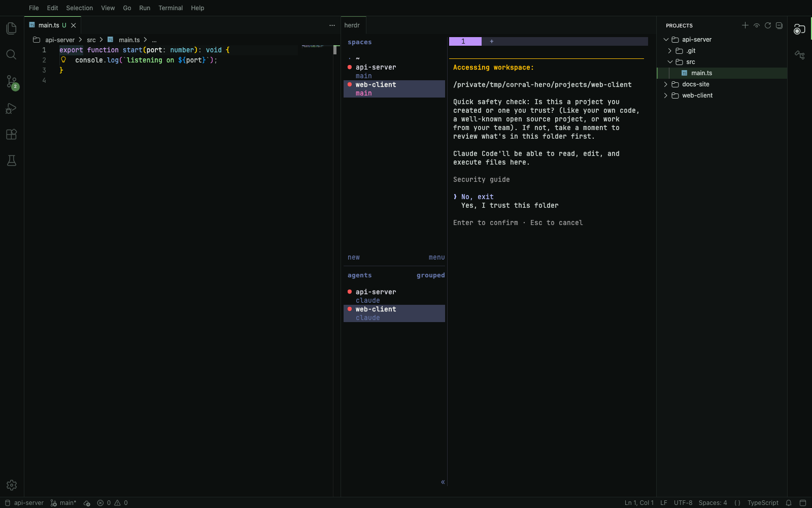Screen dimensions: 812x508
Task: Open the Testing flask icon
Action: click(x=11, y=161)
